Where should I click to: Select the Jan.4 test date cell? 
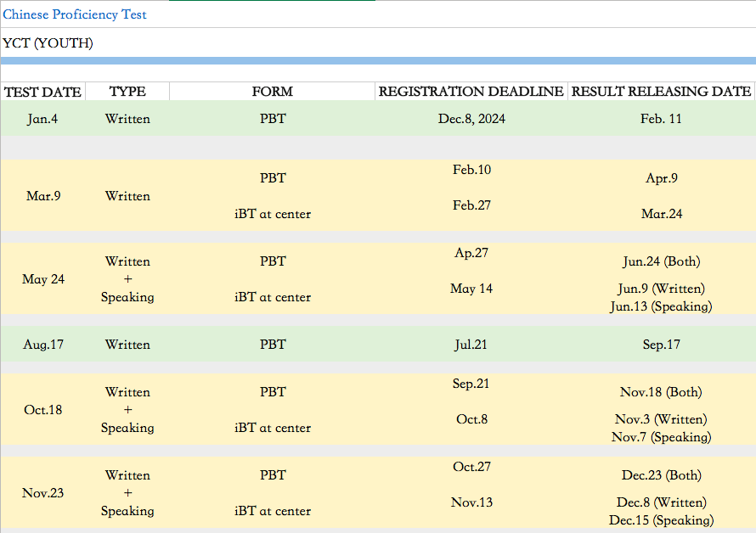point(42,119)
